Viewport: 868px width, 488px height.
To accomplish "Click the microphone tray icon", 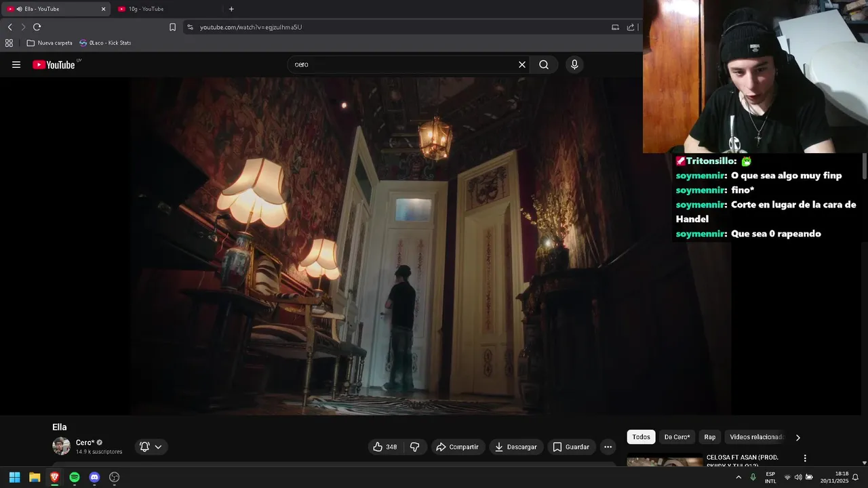I will [x=753, y=477].
